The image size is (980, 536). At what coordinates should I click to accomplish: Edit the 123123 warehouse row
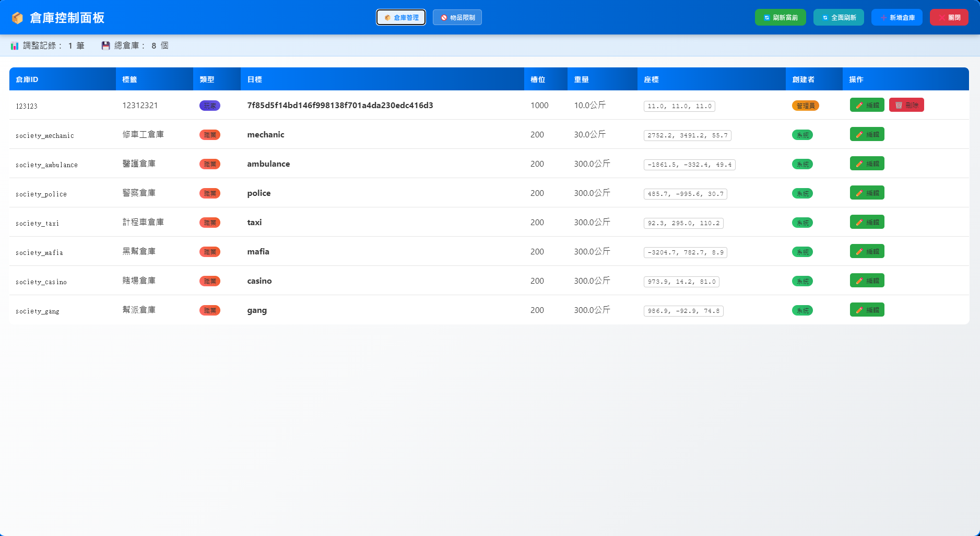[x=867, y=105]
